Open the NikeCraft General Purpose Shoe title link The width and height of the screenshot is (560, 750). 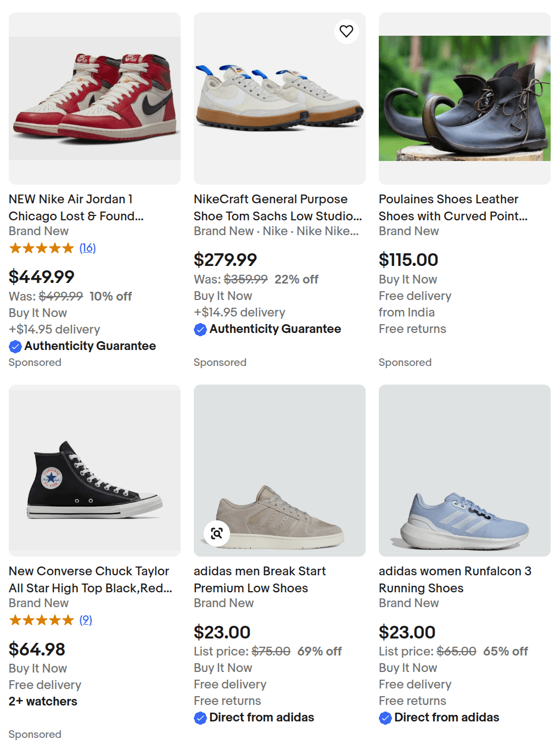pos(277,208)
